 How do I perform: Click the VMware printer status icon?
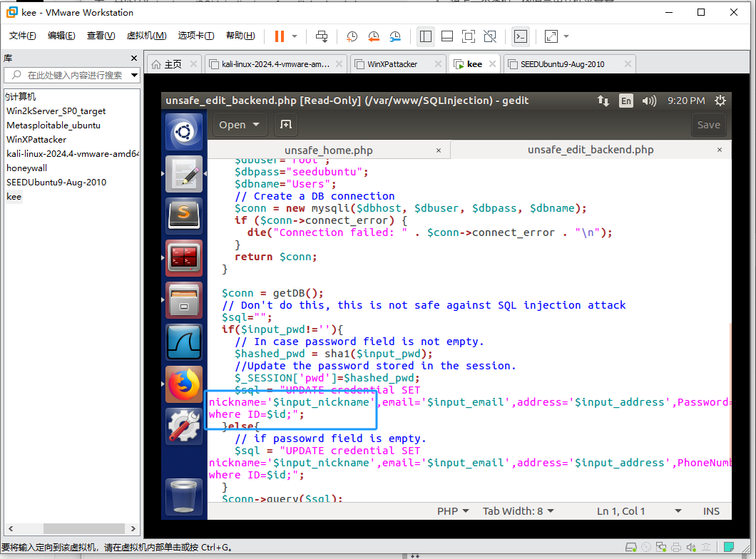pos(676,547)
